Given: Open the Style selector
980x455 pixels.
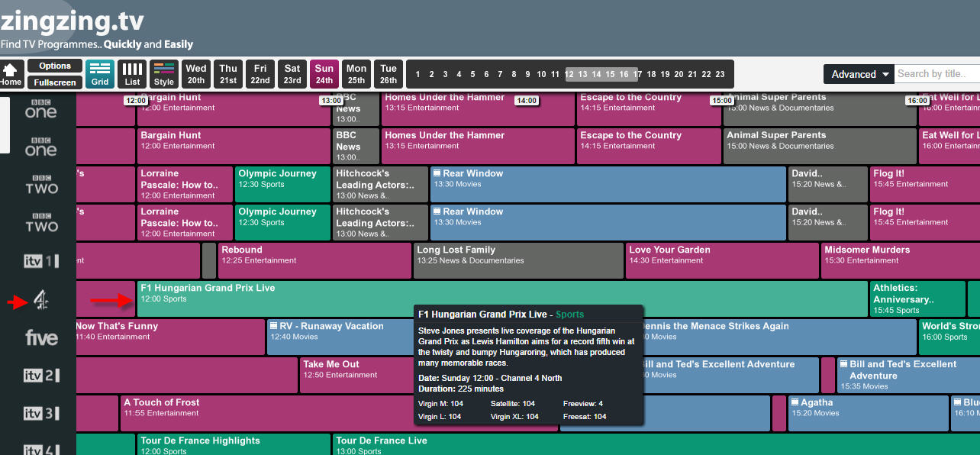Looking at the screenshot, I should click(164, 75).
